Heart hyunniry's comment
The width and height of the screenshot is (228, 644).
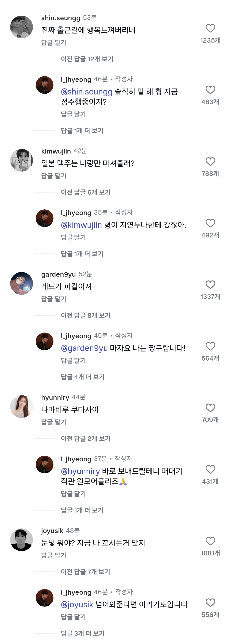point(210,408)
